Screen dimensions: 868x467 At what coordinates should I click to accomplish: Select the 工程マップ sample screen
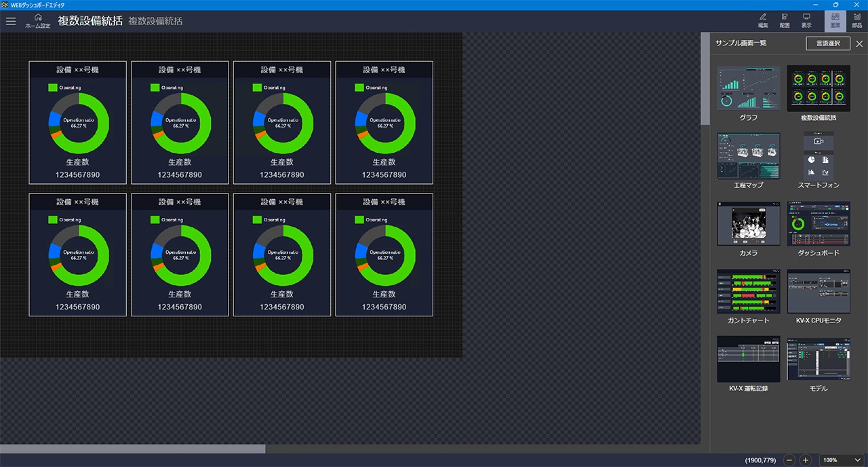click(749, 155)
